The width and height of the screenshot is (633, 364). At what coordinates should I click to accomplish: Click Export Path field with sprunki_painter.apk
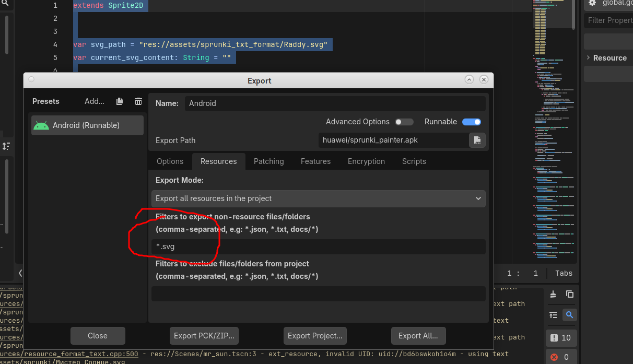coord(393,140)
